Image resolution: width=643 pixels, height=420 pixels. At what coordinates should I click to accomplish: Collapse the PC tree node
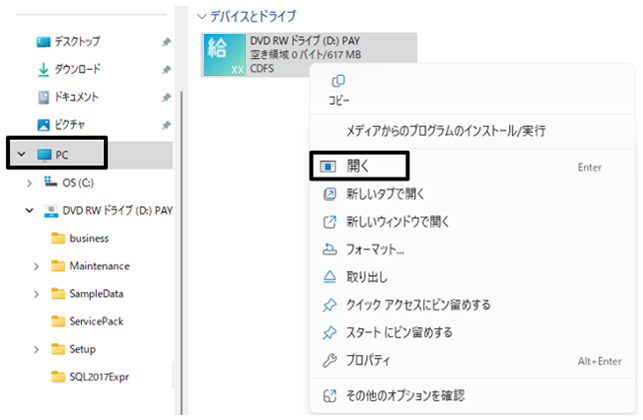[x=21, y=154]
